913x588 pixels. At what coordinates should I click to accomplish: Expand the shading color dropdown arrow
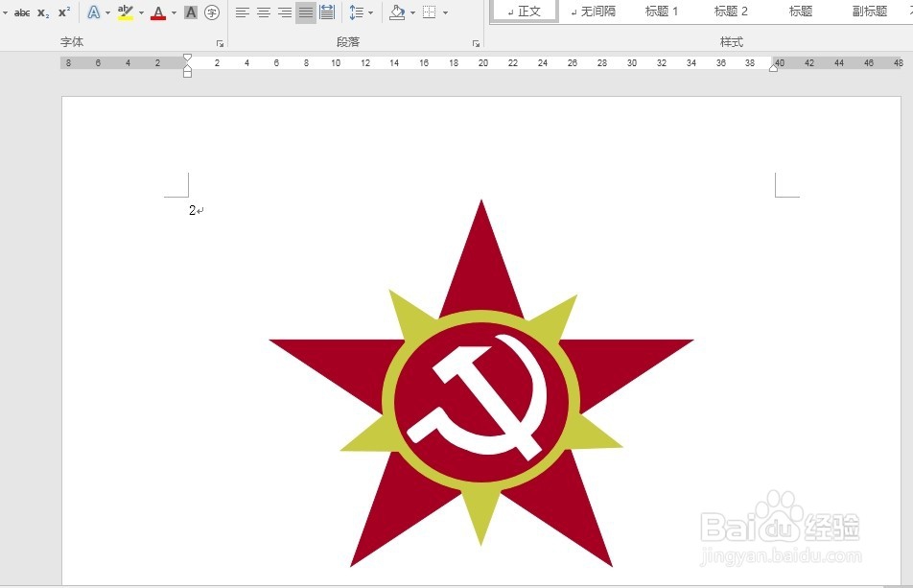coord(412,12)
